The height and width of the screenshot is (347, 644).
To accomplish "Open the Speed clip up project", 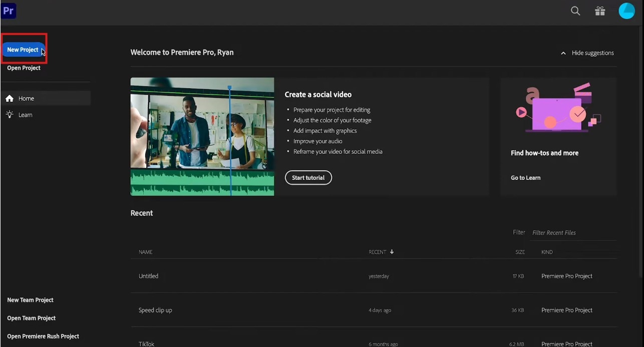I will tap(155, 310).
